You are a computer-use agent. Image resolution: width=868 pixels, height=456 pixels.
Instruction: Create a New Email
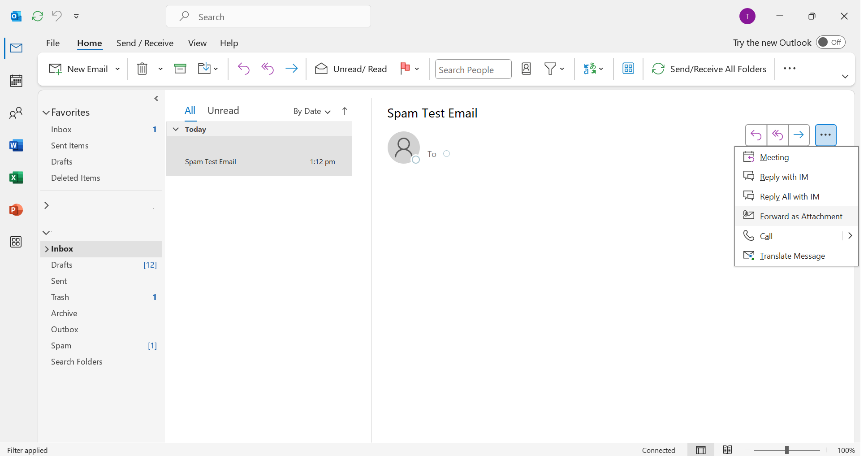click(78, 69)
